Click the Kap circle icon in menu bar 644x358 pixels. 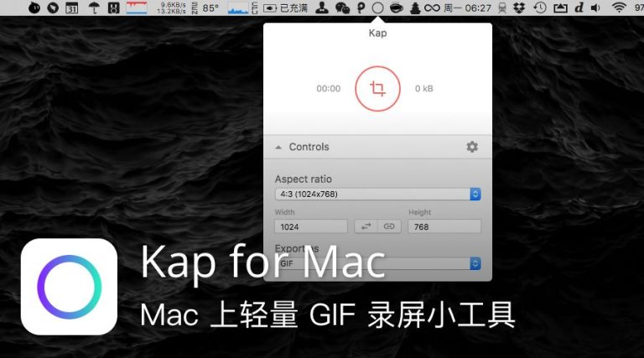click(377, 8)
